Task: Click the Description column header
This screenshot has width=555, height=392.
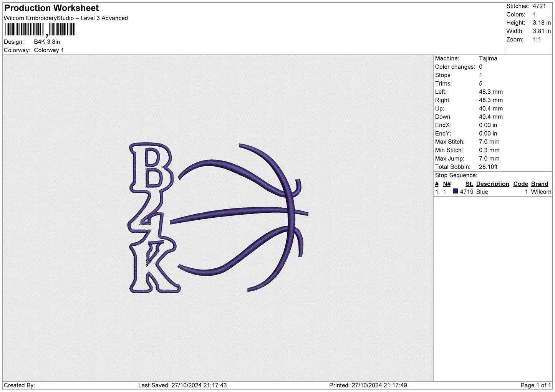Action: pos(492,184)
